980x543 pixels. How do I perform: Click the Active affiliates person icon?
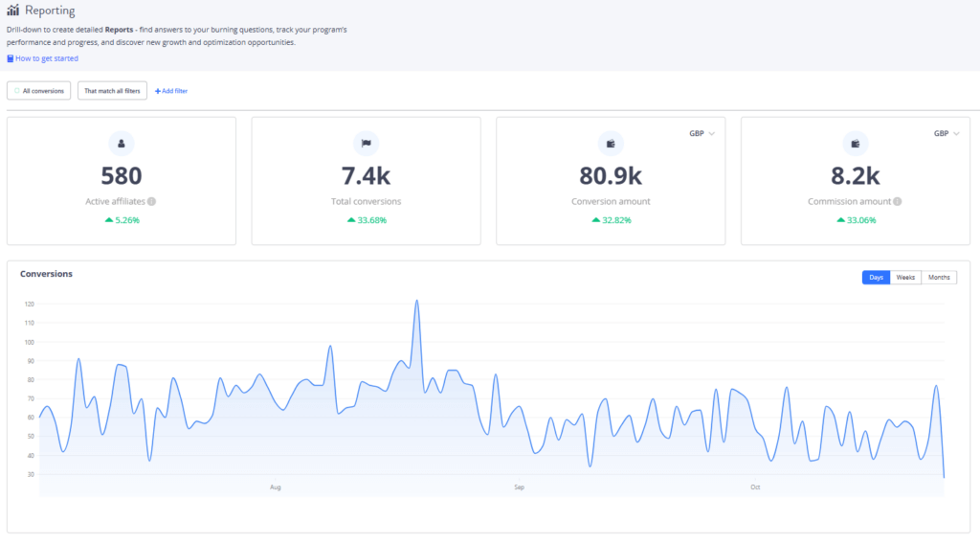pos(122,144)
